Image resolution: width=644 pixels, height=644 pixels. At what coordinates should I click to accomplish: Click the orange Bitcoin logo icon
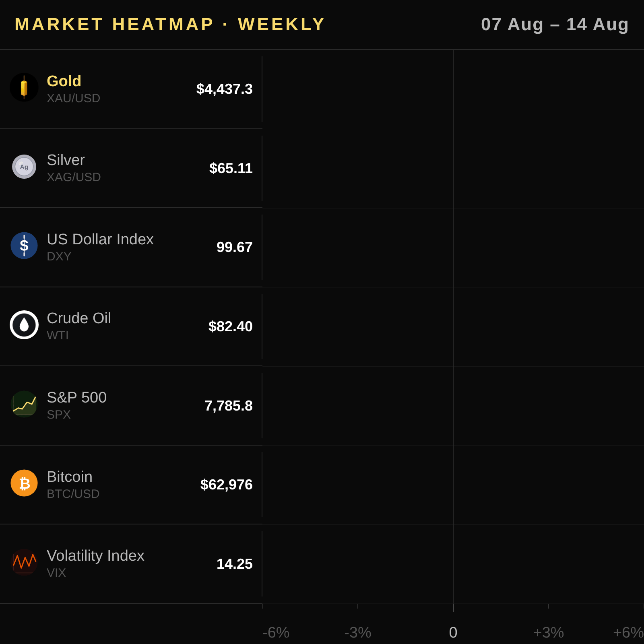tap(24, 483)
